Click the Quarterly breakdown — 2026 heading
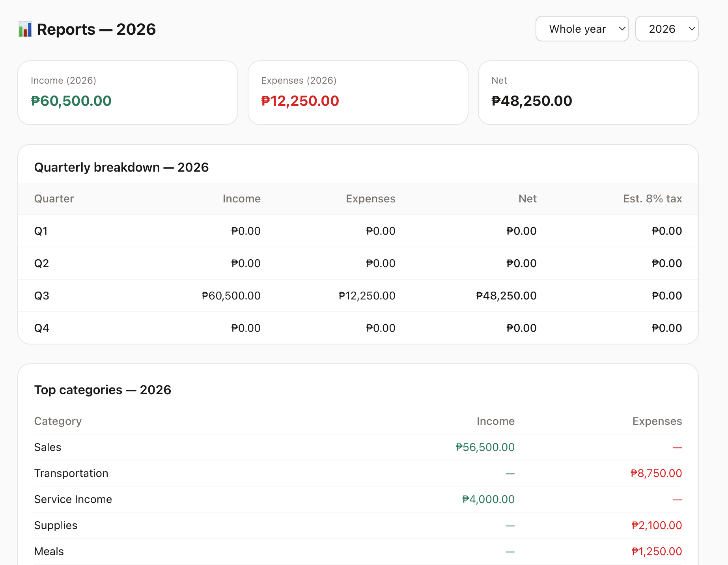This screenshot has width=728, height=565. [121, 167]
